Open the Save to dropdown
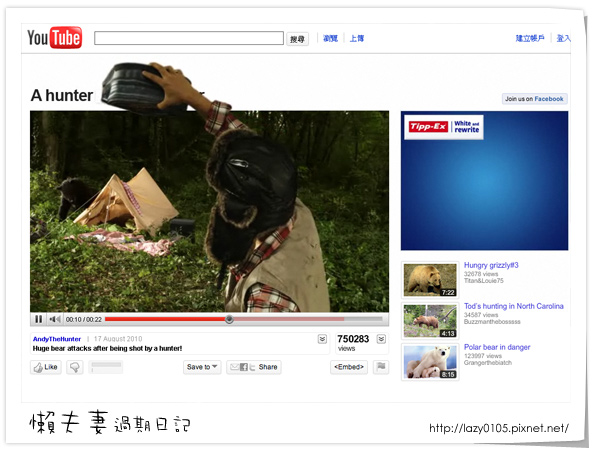Screen dimensions: 600x450 click(x=202, y=367)
